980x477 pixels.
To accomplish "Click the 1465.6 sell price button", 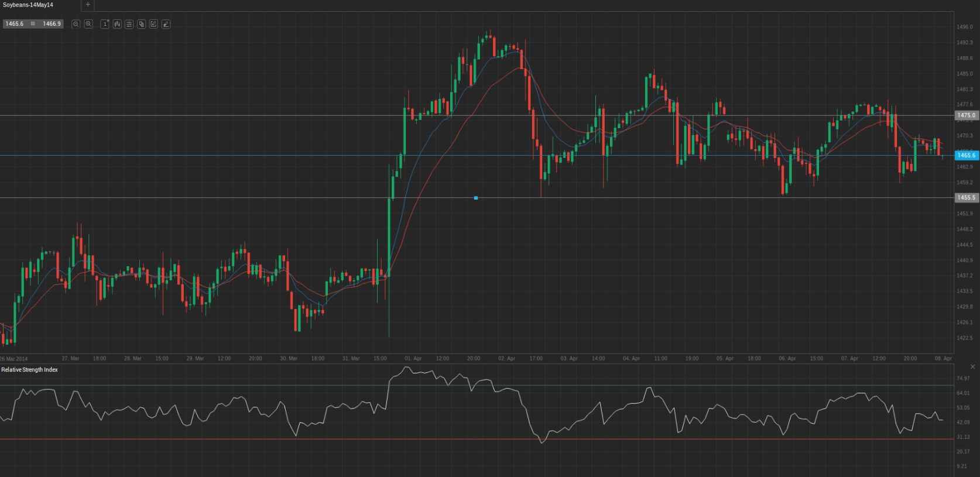I will [15, 24].
